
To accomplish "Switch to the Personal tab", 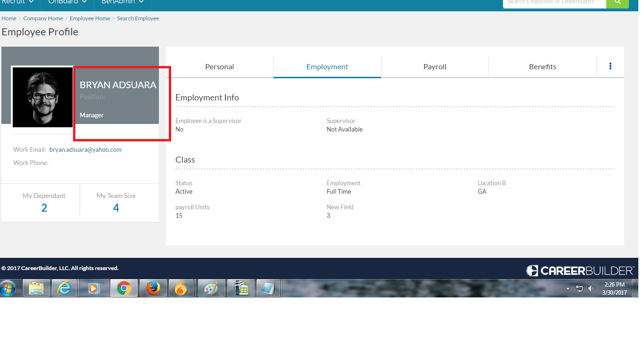I will click(x=219, y=67).
